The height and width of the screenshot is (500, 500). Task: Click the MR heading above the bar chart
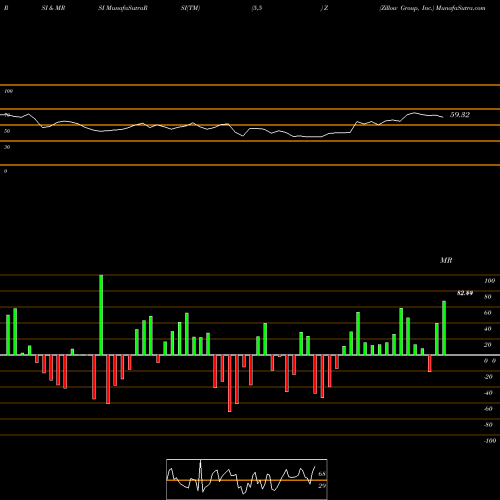tap(446, 260)
